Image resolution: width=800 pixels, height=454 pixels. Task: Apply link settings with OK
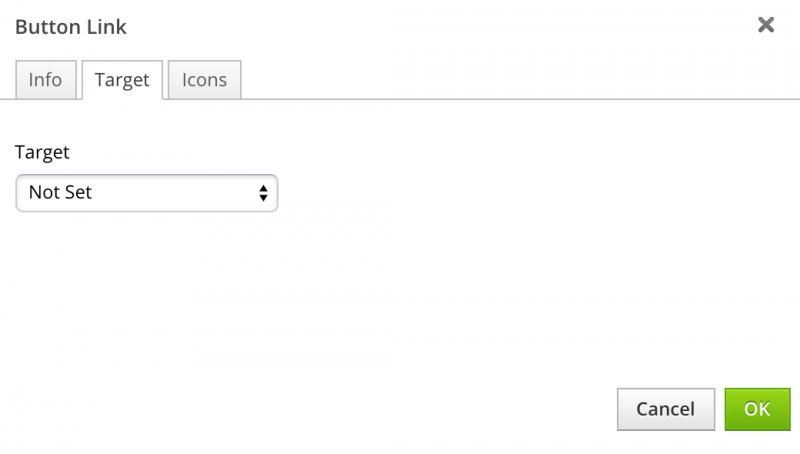coord(757,409)
